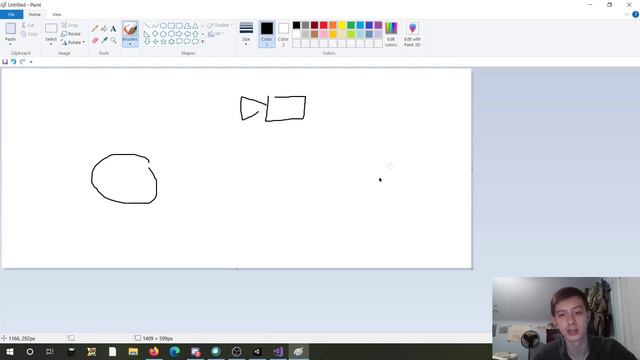Activate Color 2 background selector
Viewport: 640px width, 360px height.
click(283, 34)
